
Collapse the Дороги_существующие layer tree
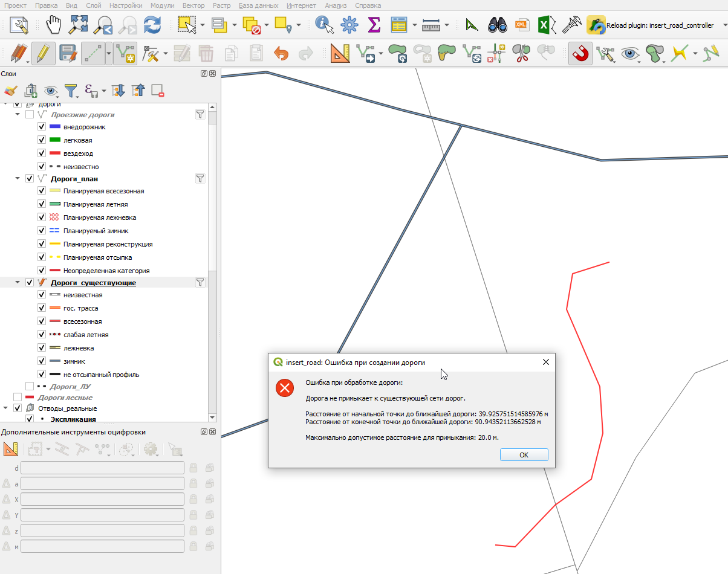(18, 282)
